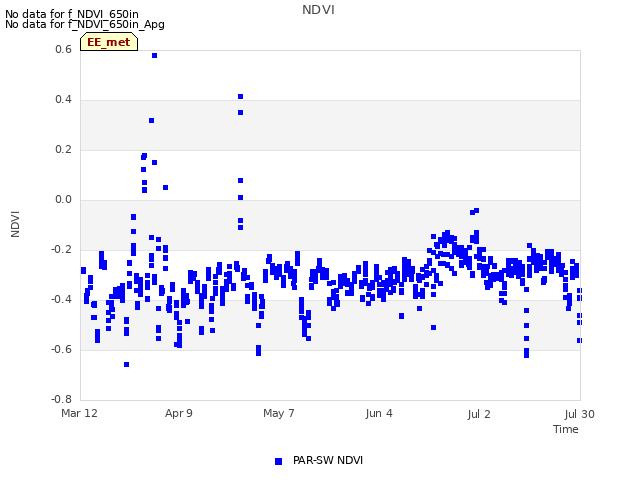Screen dimensions: 640x480
Task: Click the Jul 30 x-axis tick label
Action: [580, 414]
